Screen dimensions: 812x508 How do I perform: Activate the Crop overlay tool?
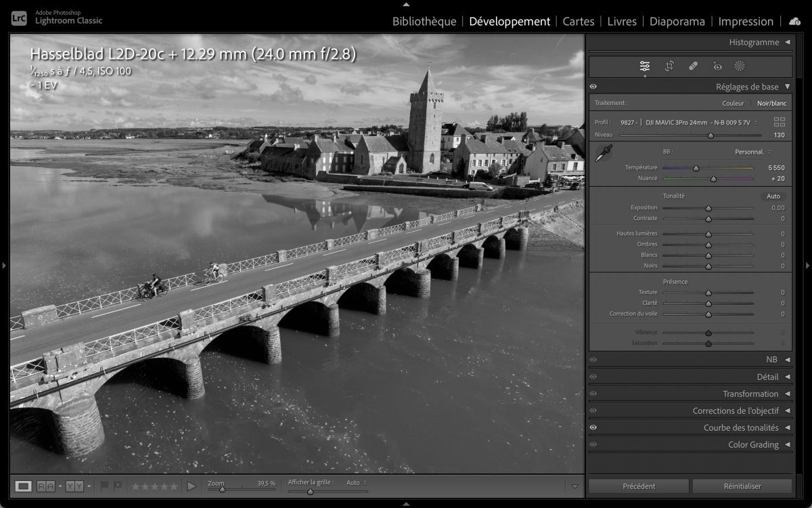point(669,66)
